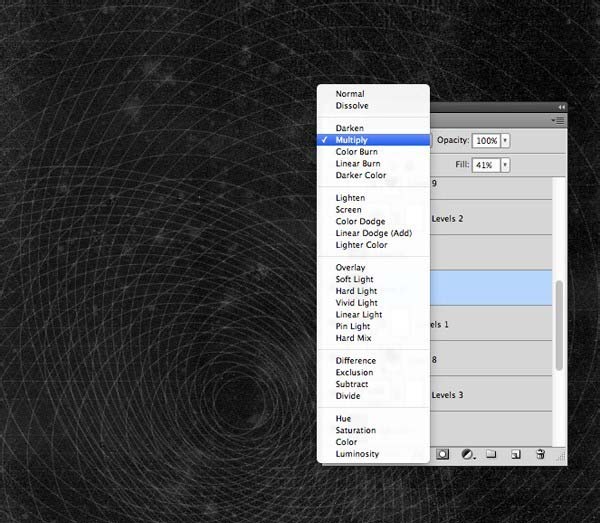Open the Fill slider dropdown arrow

coord(505,165)
